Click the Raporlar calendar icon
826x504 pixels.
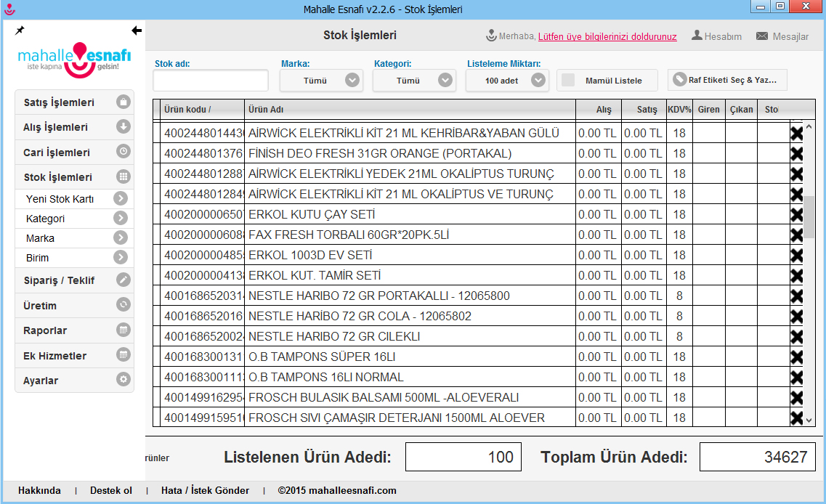coord(124,330)
